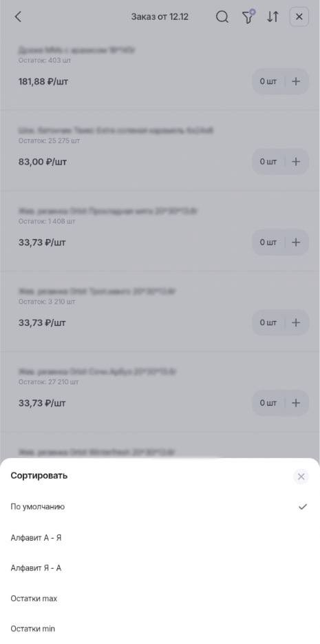Tap the 0 шт quantity of 181,88 item
Screen dimensions: 320x644
pos(268,81)
